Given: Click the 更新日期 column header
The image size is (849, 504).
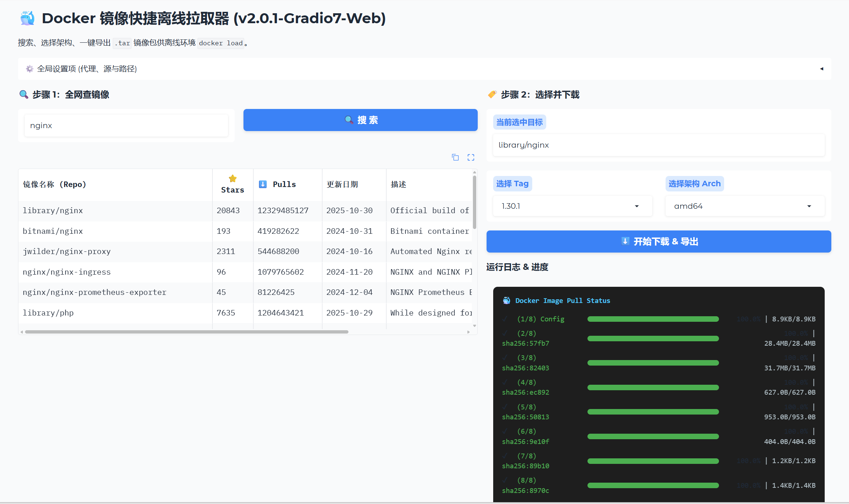Looking at the screenshot, I should tap(354, 184).
